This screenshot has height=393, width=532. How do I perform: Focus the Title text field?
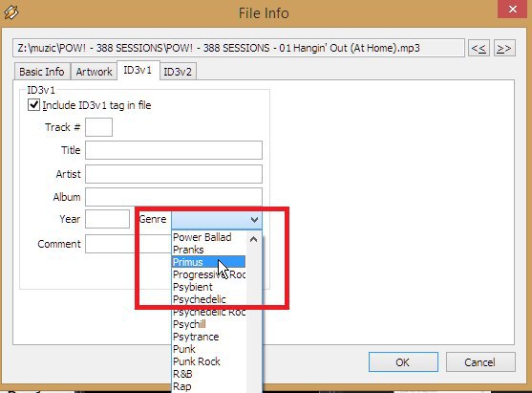[174, 150]
